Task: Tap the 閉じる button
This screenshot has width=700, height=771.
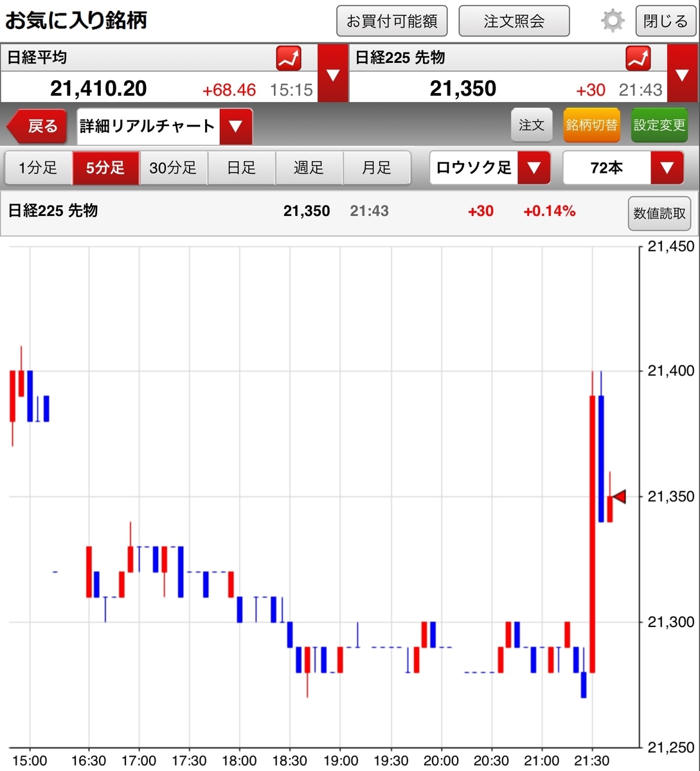Action: click(665, 21)
